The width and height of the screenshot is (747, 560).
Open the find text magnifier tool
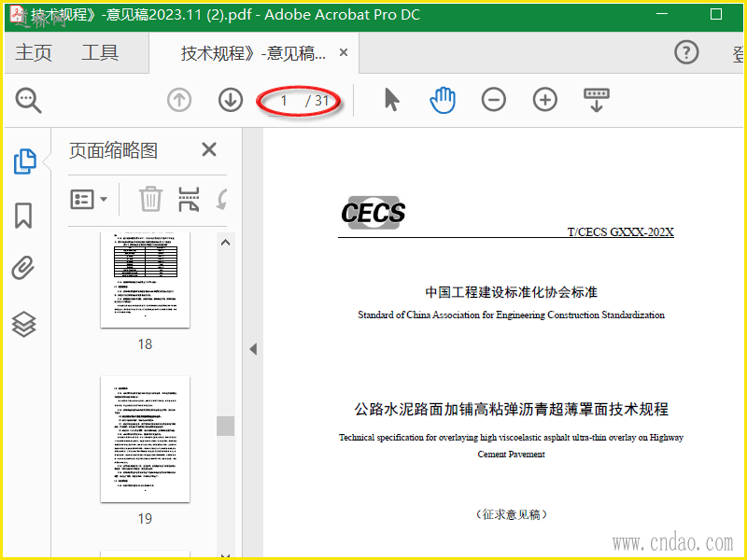(28, 101)
